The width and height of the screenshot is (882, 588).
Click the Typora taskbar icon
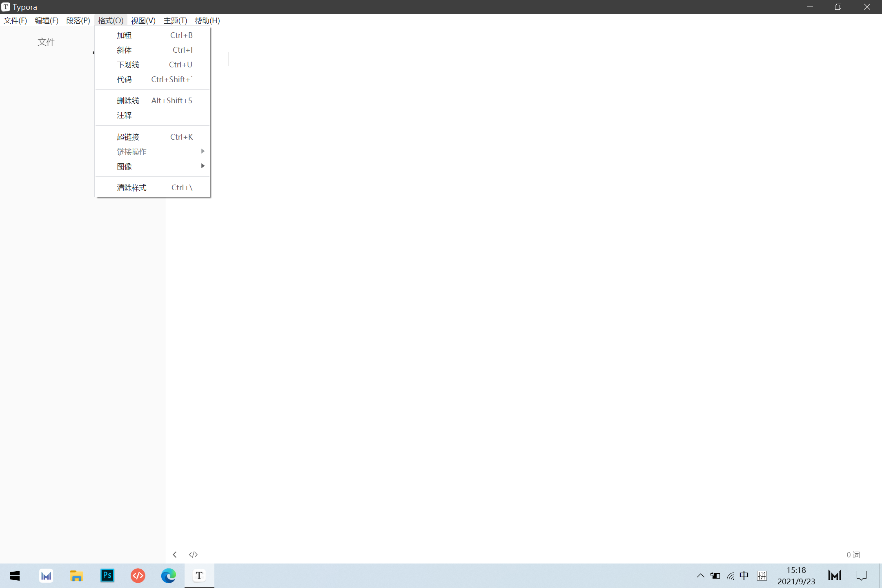click(199, 576)
